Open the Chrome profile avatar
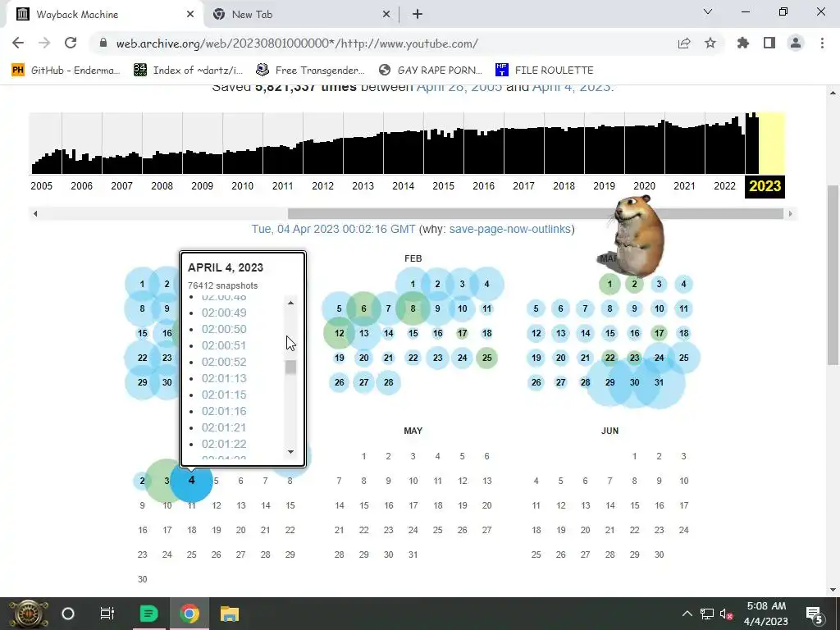Image resolution: width=840 pixels, height=630 pixels. (795, 43)
